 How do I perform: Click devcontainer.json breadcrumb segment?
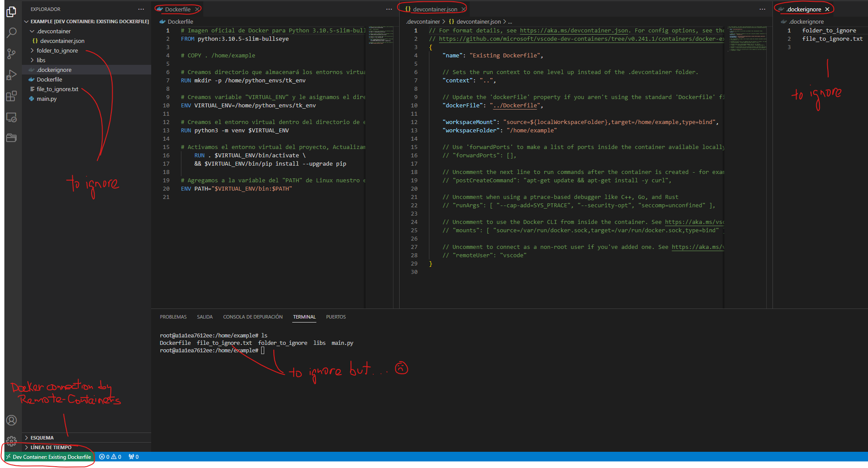tap(478, 21)
